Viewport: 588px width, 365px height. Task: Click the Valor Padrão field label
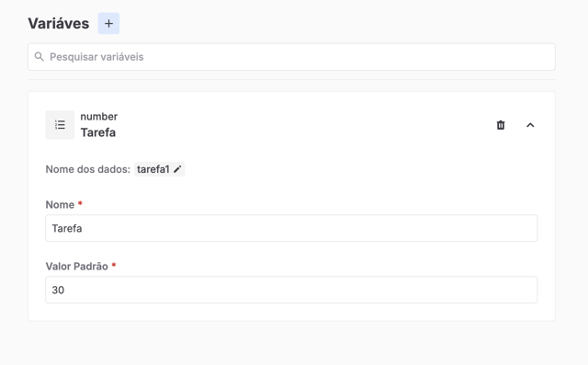pos(77,267)
